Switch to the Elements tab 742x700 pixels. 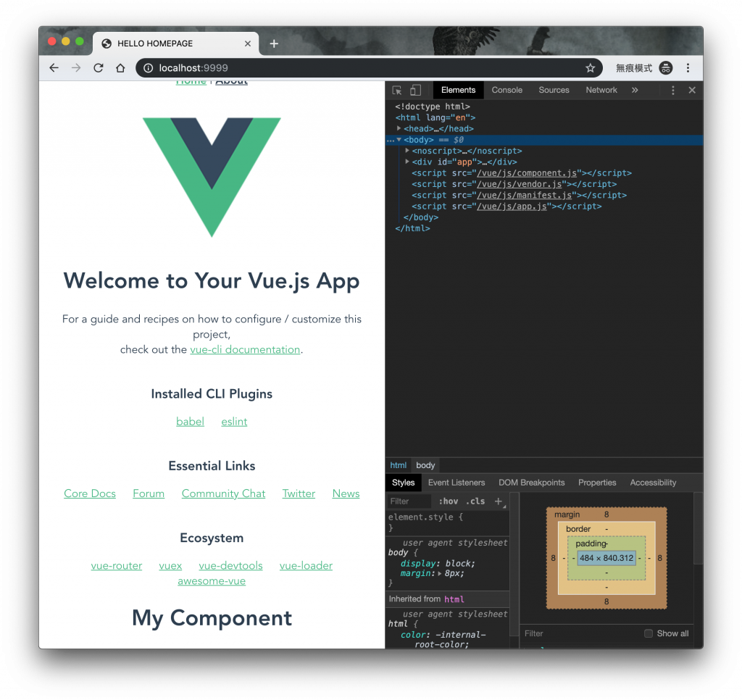coord(458,90)
